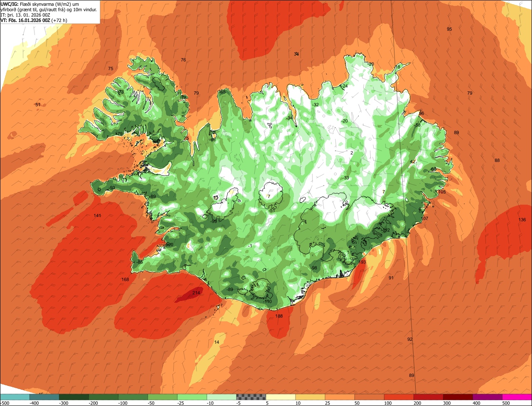The image size is (532, 406).
Task: Click the legend swatch between -500 and -400
Action: click(x=15, y=397)
